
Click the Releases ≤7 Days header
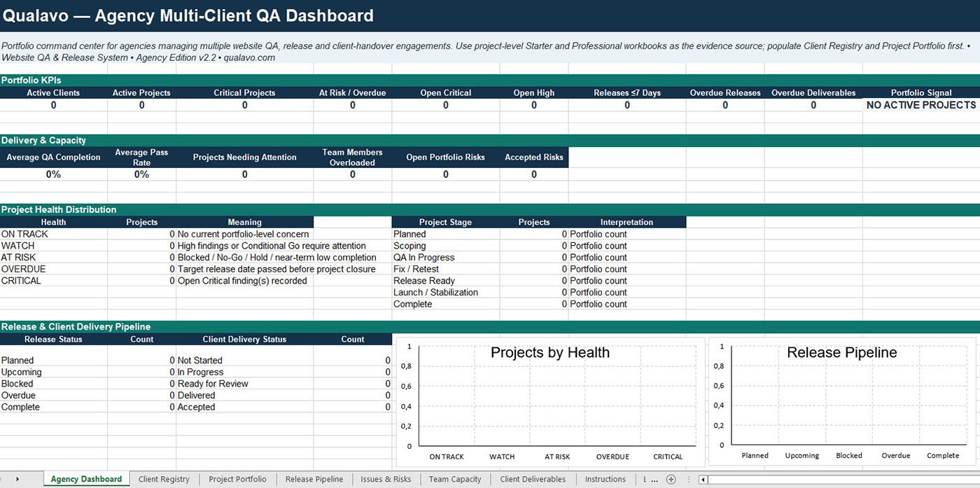627,92
